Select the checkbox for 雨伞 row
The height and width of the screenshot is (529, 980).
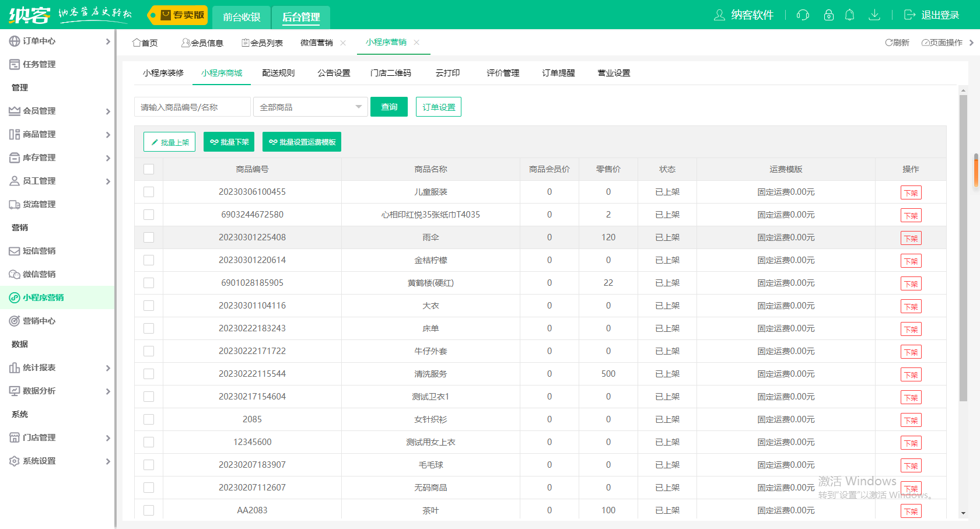[149, 237]
